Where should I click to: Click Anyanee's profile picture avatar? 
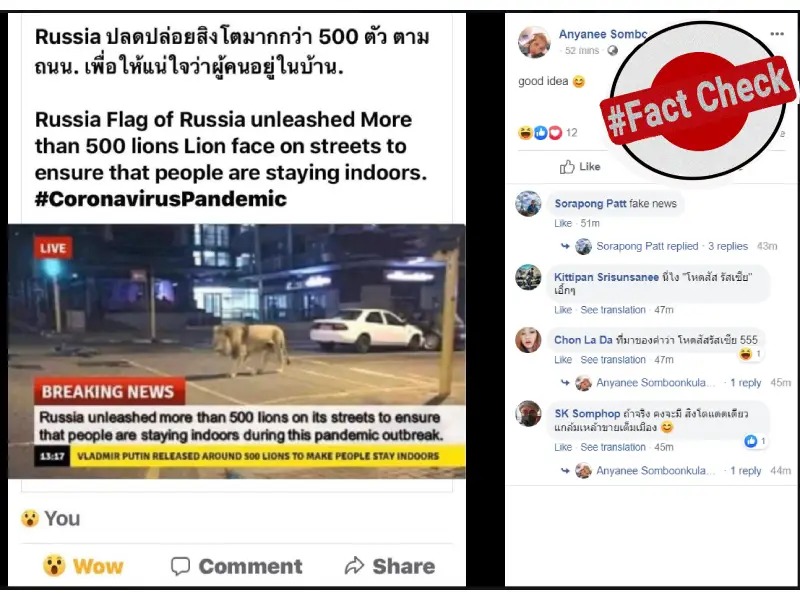(534, 42)
